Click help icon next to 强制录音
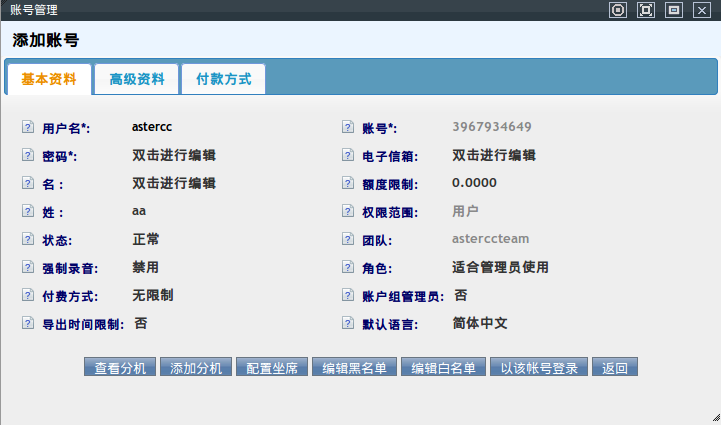 coord(27,269)
